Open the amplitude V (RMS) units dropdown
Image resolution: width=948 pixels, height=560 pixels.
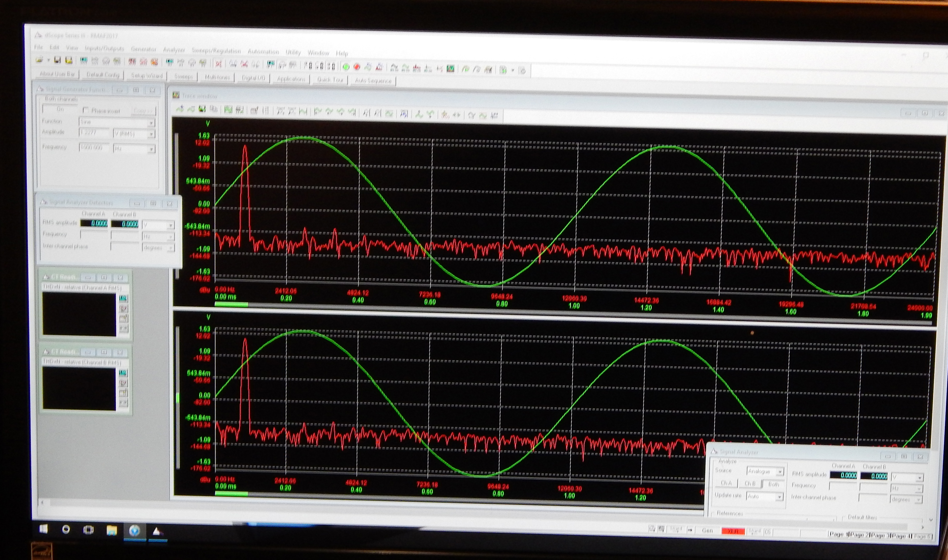pos(151,134)
